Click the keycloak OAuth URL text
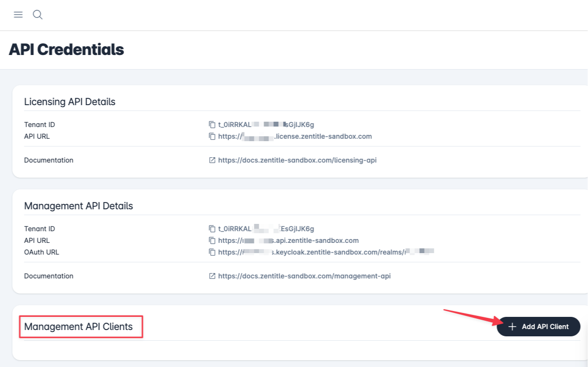The image size is (588, 367). [326, 252]
